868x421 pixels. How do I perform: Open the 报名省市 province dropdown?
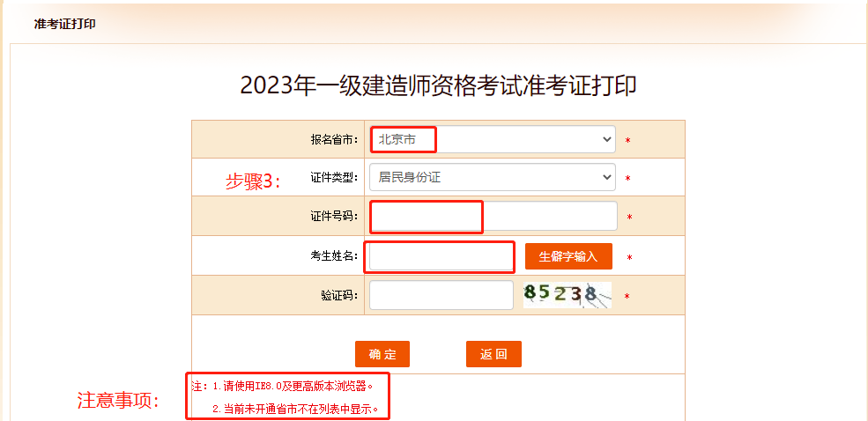[493, 139]
